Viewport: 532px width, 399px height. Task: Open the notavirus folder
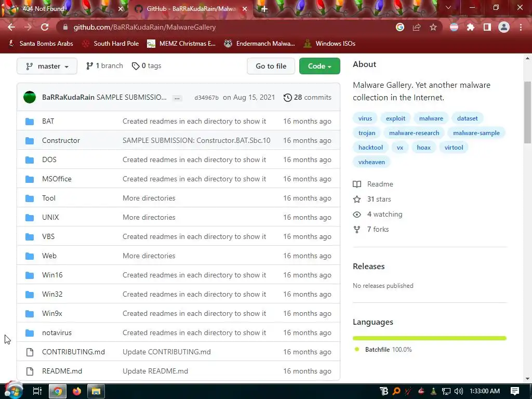[x=57, y=333]
